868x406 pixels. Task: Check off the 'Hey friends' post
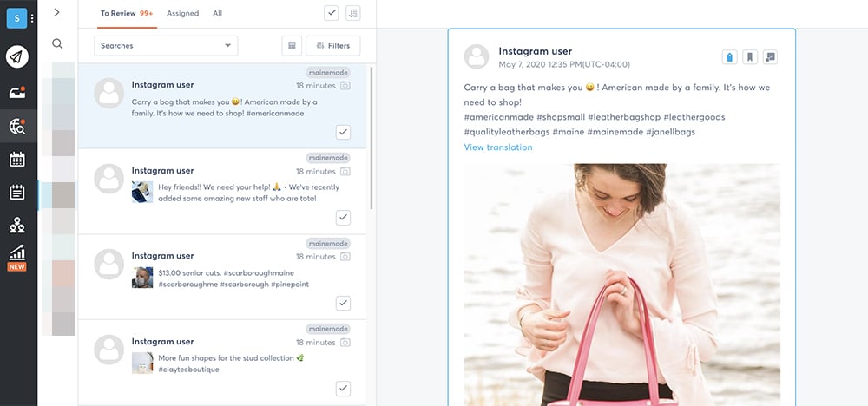pyautogui.click(x=343, y=218)
